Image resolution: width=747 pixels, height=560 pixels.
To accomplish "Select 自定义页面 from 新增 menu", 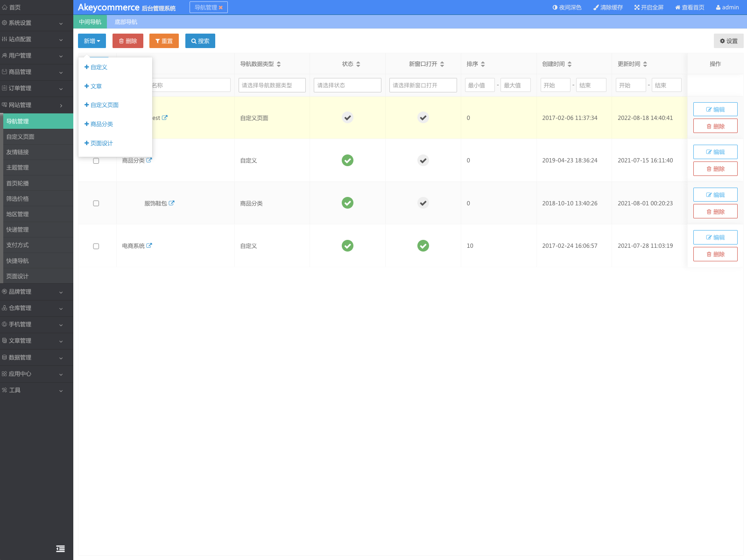I will coord(115,105).
